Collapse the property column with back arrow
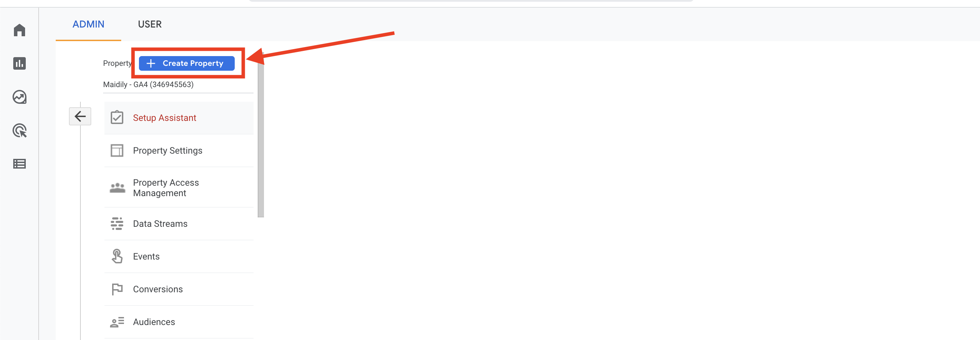This screenshot has width=980, height=340. click(80, 116)
